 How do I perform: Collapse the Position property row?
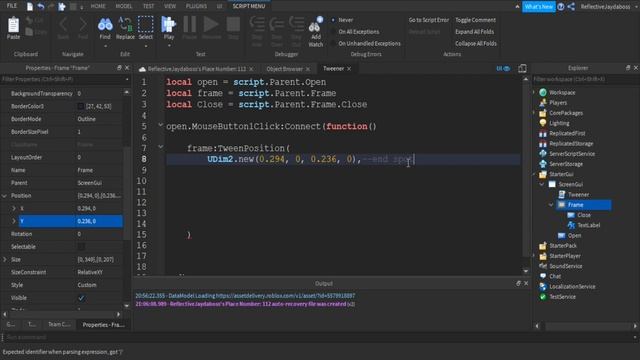[4, 196]
